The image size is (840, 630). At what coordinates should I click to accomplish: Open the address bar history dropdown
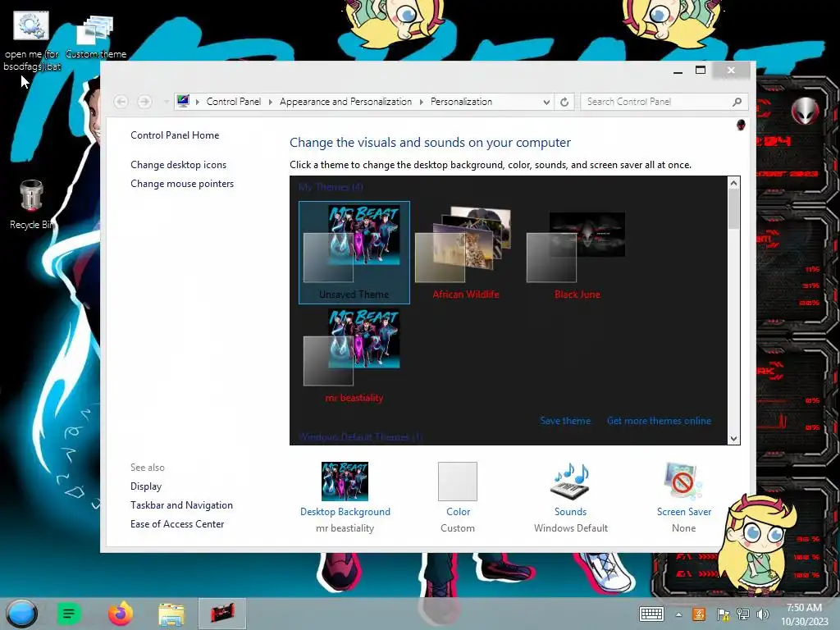click(x=546, y=102)
